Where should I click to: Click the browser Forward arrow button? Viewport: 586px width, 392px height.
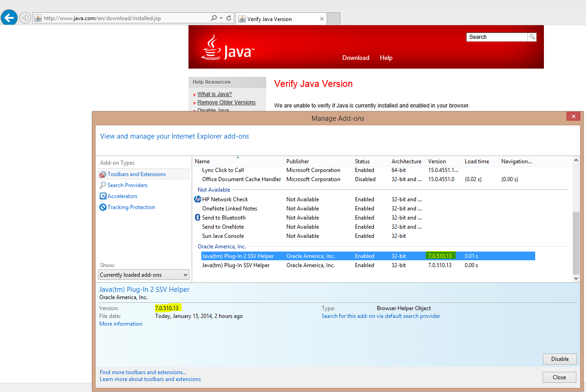[25, 18]
